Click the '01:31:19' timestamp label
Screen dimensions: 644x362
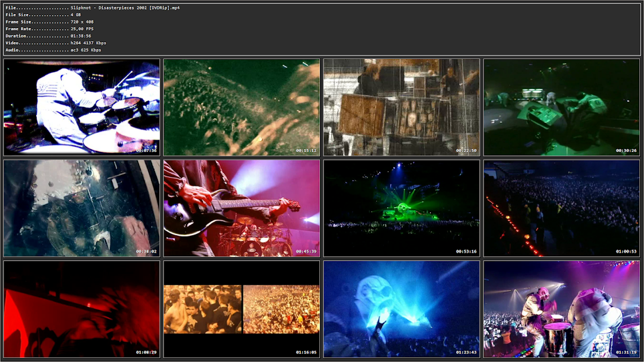(x=627, y=352)
